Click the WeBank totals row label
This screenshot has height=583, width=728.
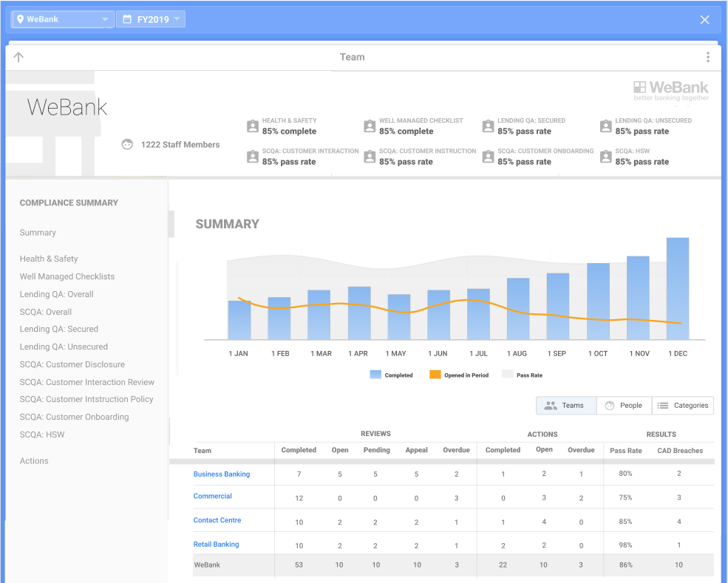point(207,565)
